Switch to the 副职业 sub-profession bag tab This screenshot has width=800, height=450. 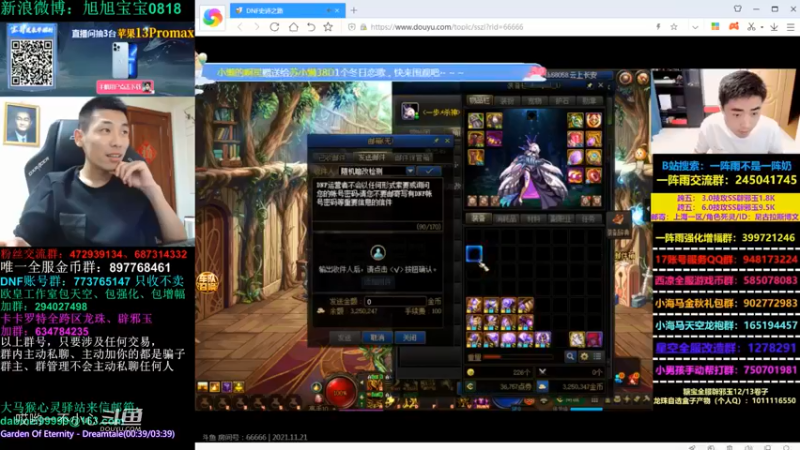(561, 219)
